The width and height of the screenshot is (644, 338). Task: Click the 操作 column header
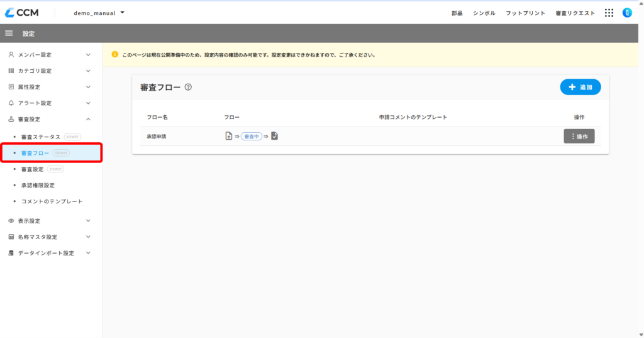tap(579, 117)
